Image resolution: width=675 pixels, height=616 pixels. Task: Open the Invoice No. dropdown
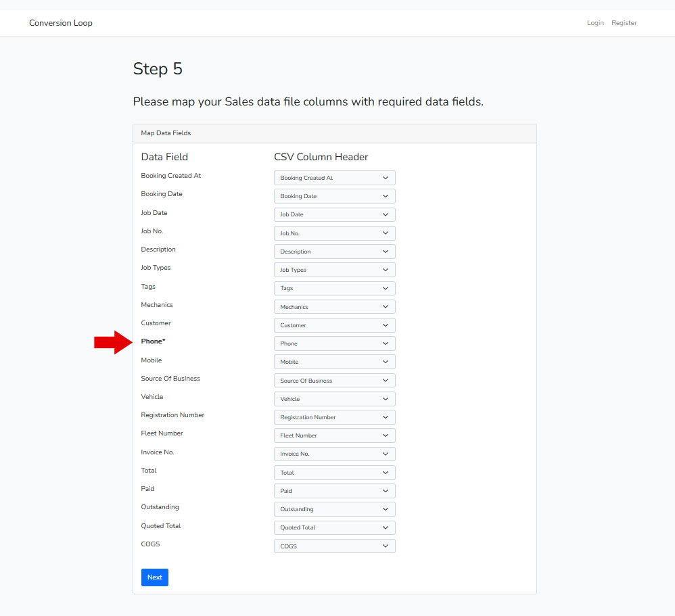click(x=334, y=454)
